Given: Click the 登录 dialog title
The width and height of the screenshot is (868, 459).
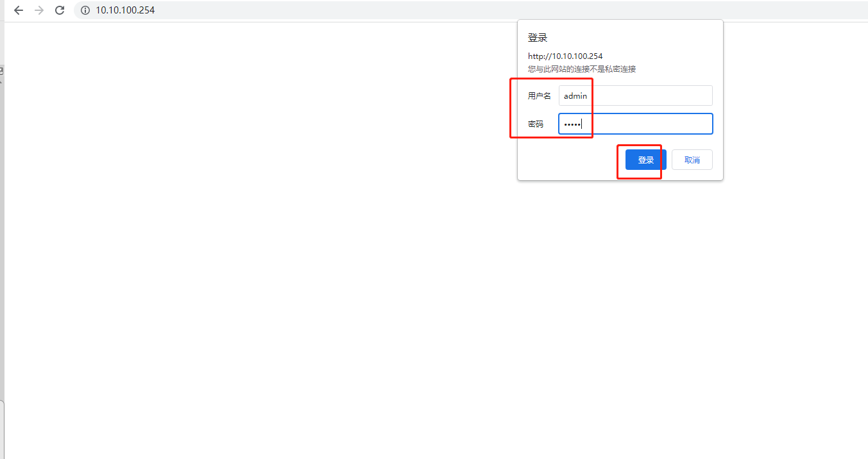Looking at the screenshot, I should pyautogui.click(x=538, y=38).
